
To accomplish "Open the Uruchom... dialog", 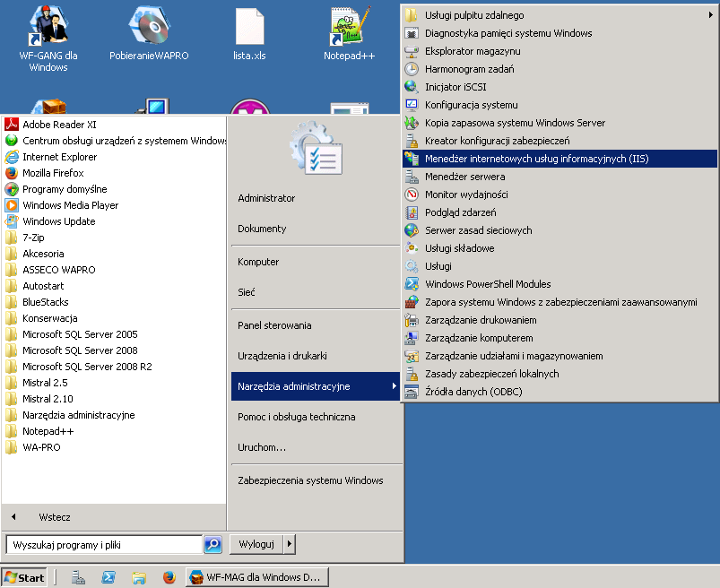I will tap(316, 447).
